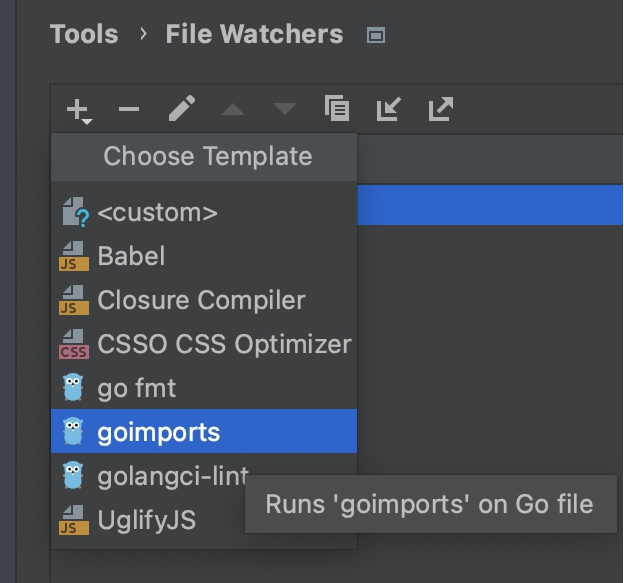Select the Babel template

[131, 256]
